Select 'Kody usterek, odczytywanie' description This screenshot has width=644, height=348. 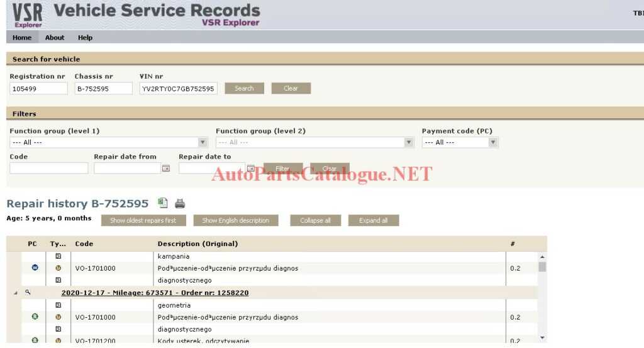(x=203, y=340)
